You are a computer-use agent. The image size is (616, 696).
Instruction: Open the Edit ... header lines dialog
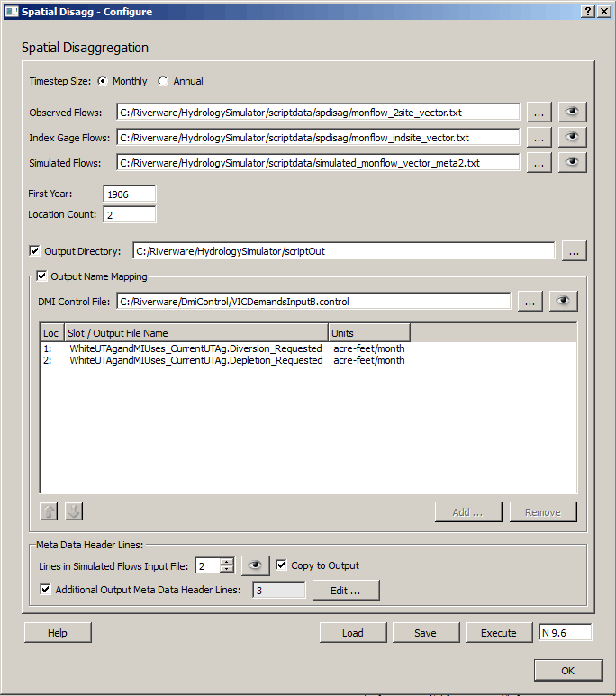click(346, 591)
